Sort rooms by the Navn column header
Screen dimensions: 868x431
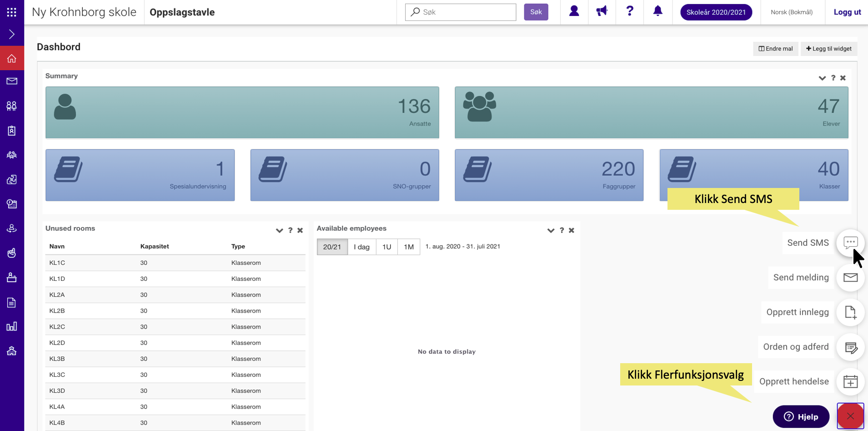pyautogui.click(x=57, y=246)
